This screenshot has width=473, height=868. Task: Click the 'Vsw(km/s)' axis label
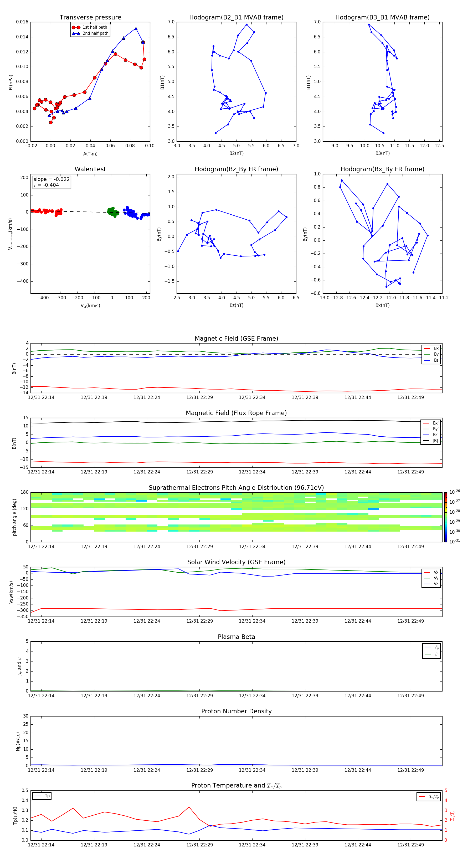(11, 592)
